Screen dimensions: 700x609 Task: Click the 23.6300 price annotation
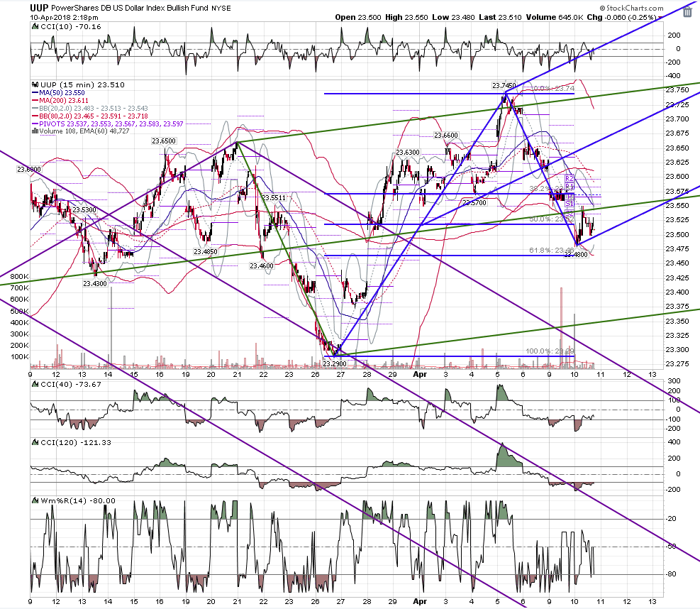pyautogui.click(x=408, y=153)
